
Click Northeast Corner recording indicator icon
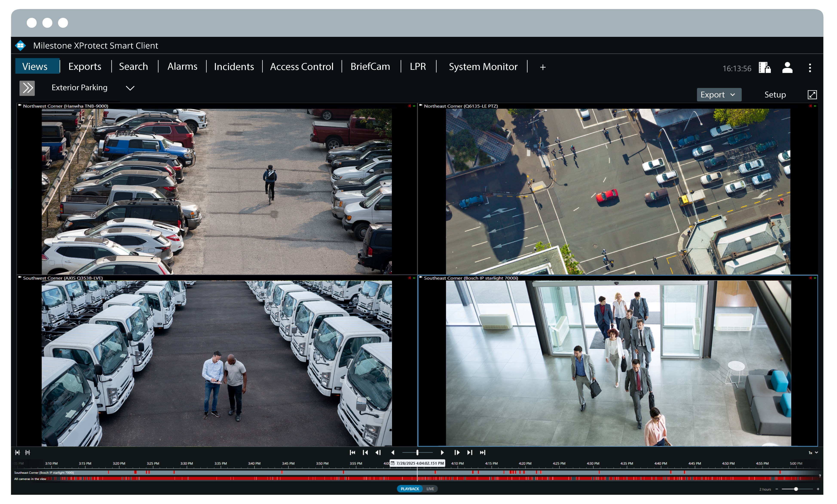pos(810,106)
